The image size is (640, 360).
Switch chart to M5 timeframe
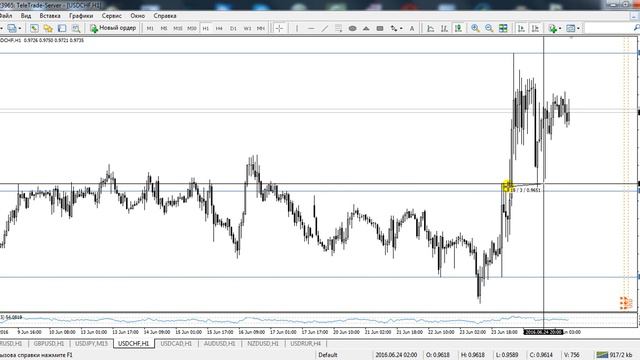pos(164,28)
